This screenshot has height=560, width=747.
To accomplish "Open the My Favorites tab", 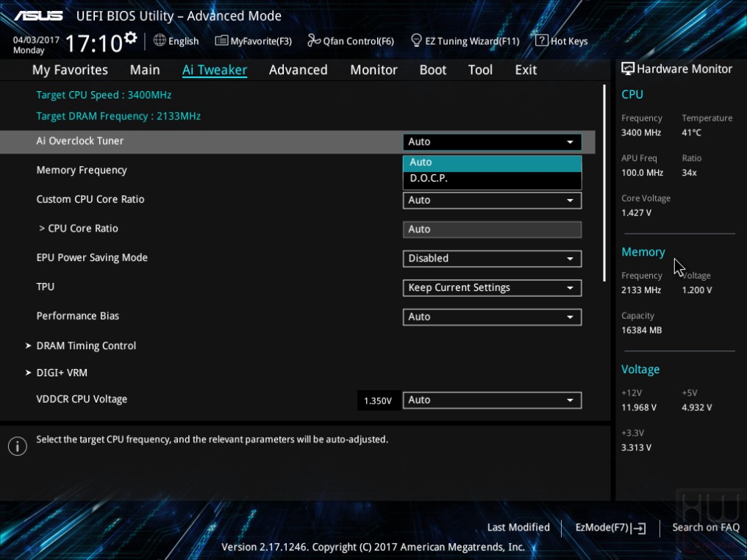I will click(x=70, y=70).
